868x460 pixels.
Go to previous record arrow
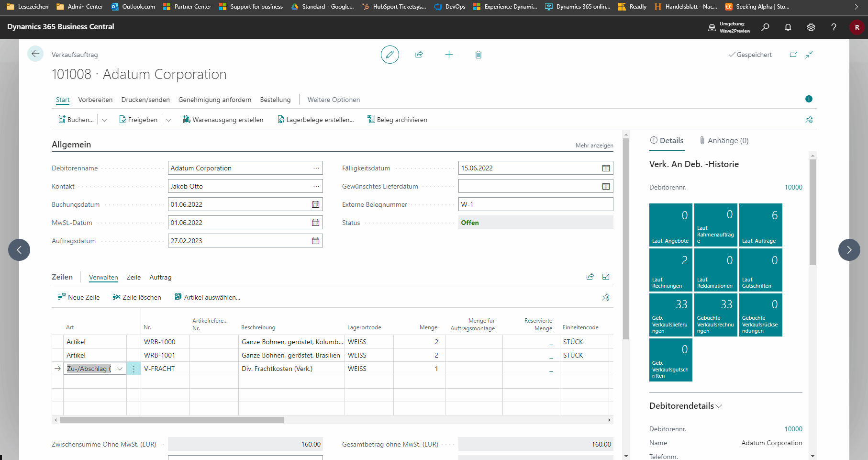(19, 250)
